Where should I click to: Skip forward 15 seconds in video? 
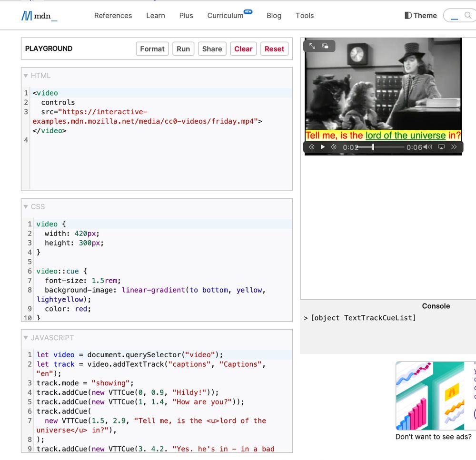(x=334, y=147)
